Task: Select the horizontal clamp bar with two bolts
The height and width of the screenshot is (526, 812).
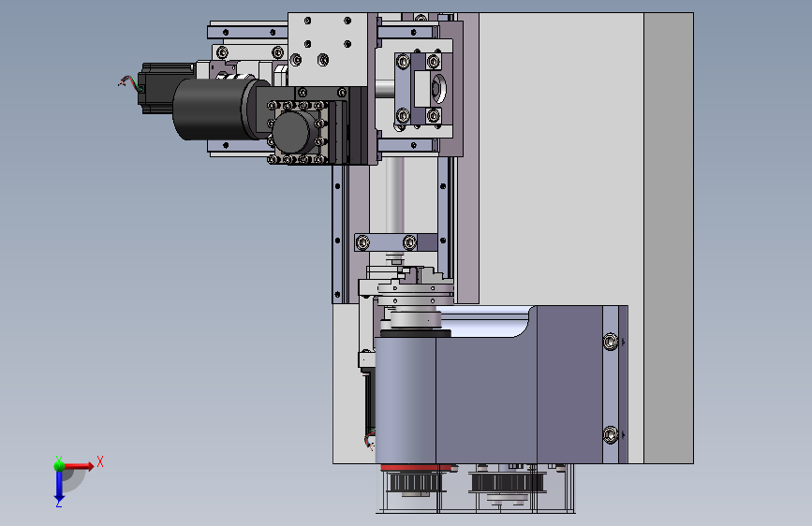Action: coord(396,241)
